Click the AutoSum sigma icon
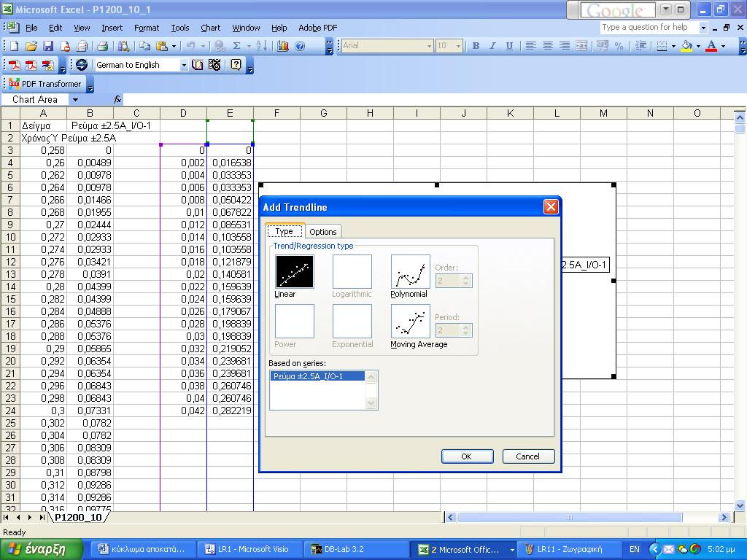This screenshot has height=560, width=747. [x=236, y=46]
